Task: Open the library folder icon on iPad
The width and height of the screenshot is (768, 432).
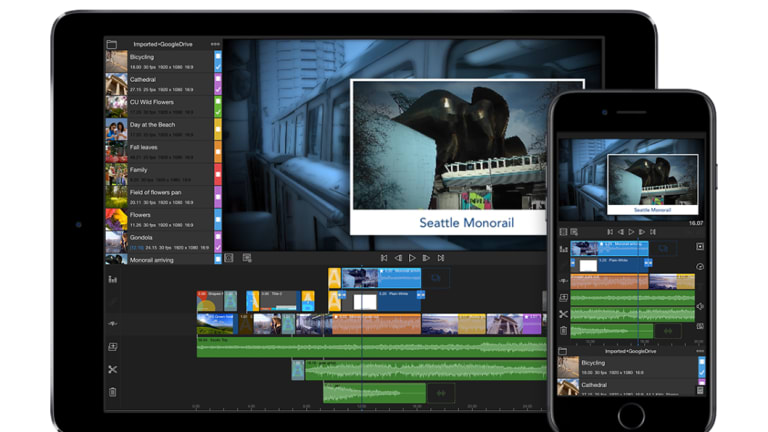Action: pos(112,44)
